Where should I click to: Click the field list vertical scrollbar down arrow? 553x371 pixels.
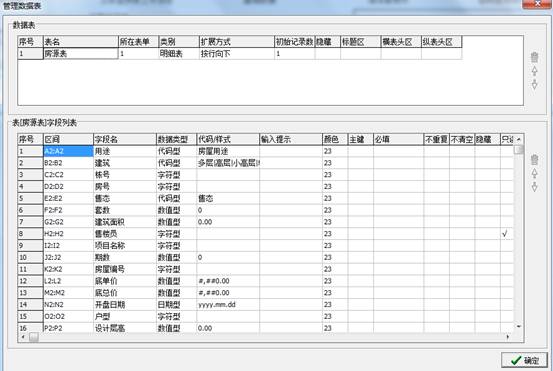(x=518, y=327)
